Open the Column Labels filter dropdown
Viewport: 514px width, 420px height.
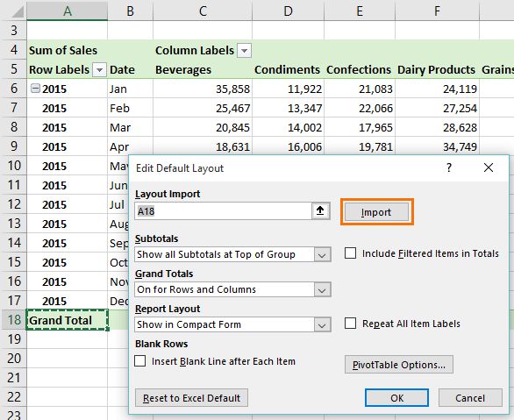(244, 51)
